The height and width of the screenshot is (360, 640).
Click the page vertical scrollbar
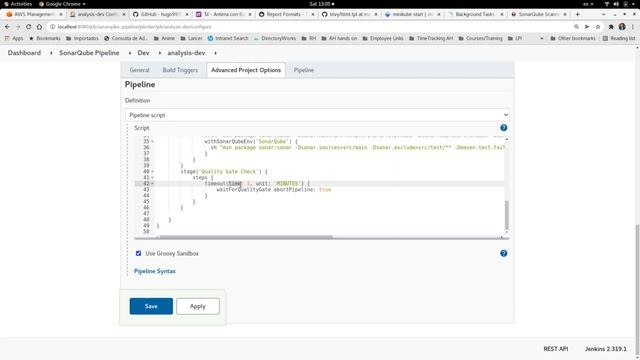pos(637,290)
